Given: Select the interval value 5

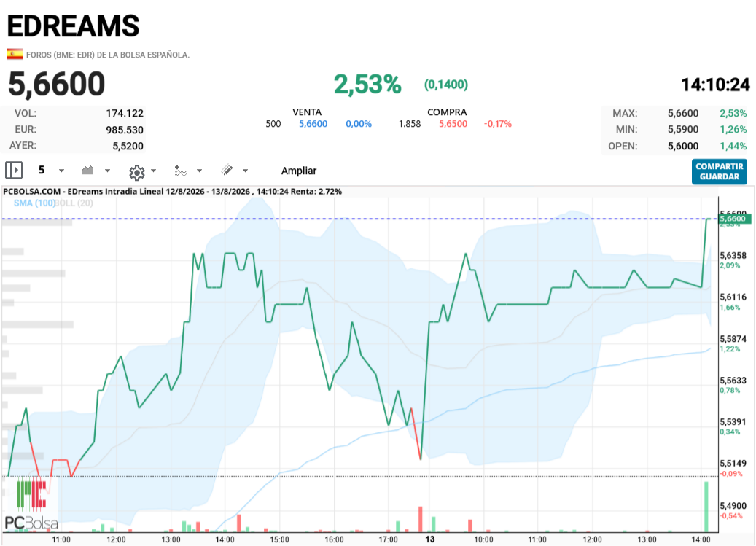Looking at the screenshot, I should coord(42,170).
